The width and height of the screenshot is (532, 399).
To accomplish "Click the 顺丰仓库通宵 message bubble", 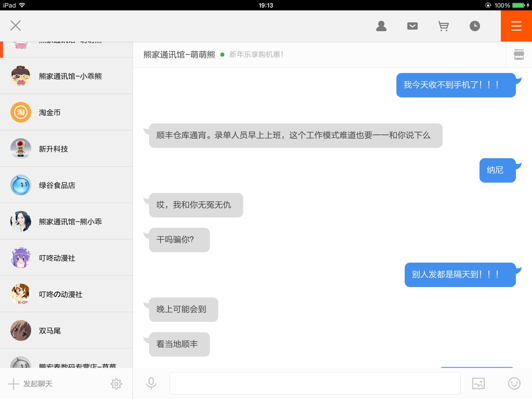I will pos(295,136).
